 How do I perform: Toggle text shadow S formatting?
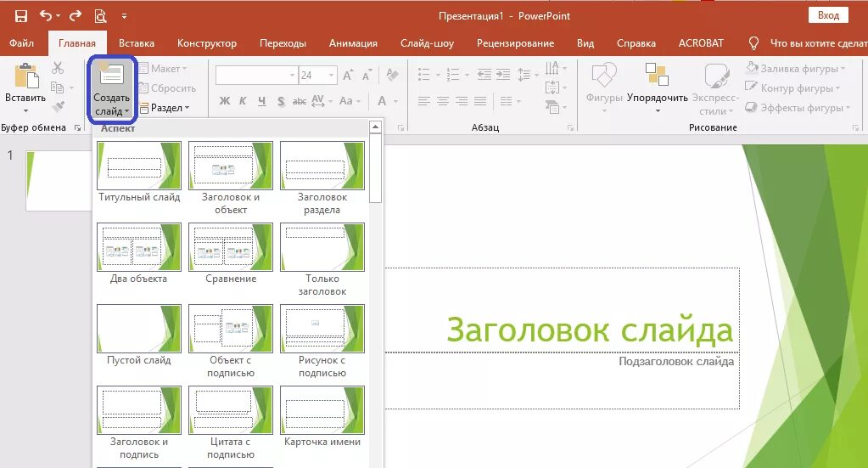(x=281, y=101)
